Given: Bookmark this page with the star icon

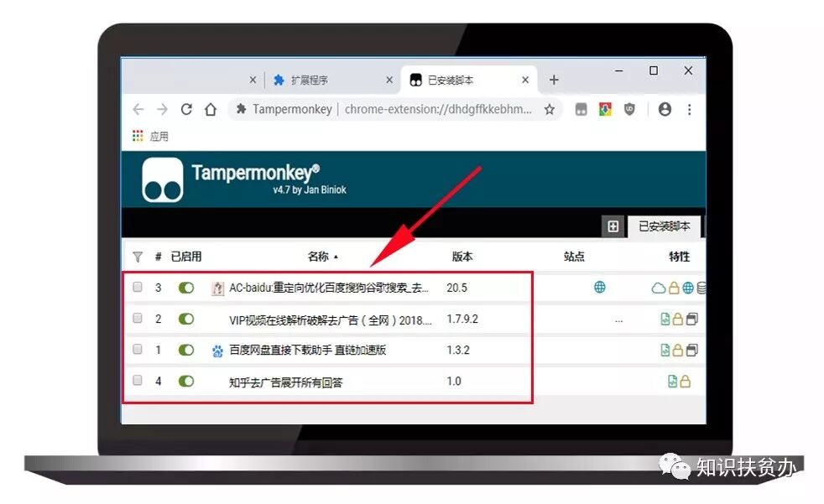Looking at the screenshot, I should click(x=549, y=109).
